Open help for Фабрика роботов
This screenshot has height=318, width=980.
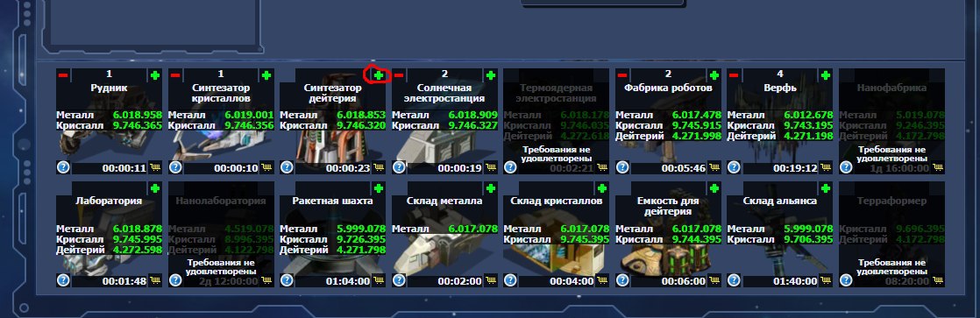coord(622,167)
